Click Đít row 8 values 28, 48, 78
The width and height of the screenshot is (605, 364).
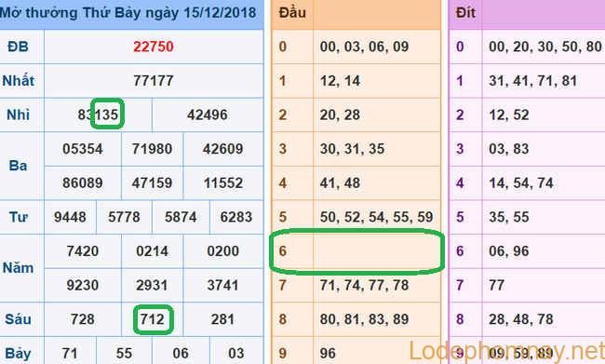(521, 319)
